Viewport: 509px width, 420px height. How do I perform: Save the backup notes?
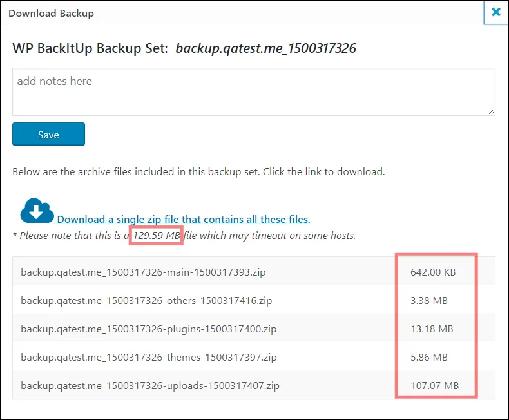coord(49,134)
